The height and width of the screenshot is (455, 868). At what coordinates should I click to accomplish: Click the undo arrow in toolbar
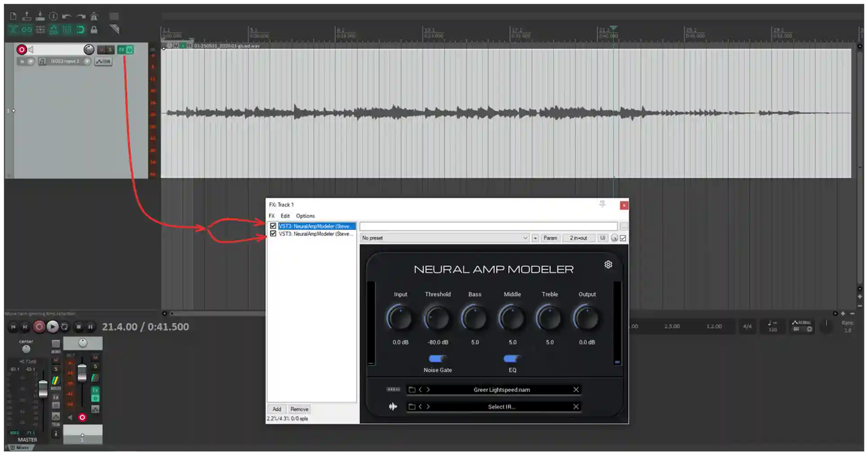67,17
